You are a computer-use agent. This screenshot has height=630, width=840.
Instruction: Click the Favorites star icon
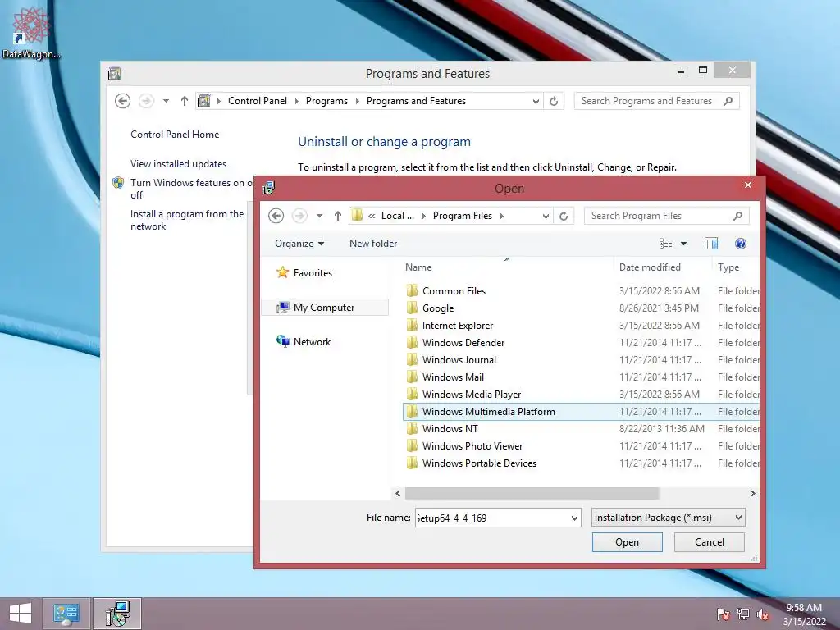pos(282,272)
